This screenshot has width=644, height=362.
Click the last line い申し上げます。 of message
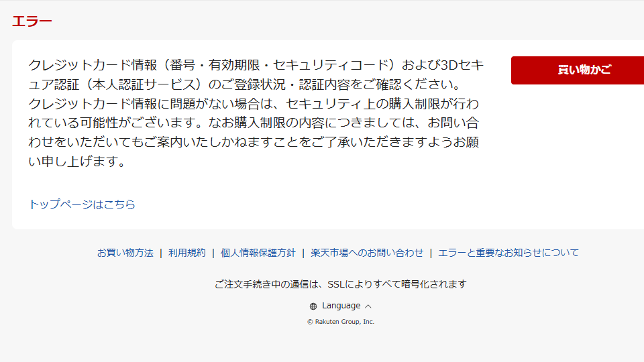[77, 162]
